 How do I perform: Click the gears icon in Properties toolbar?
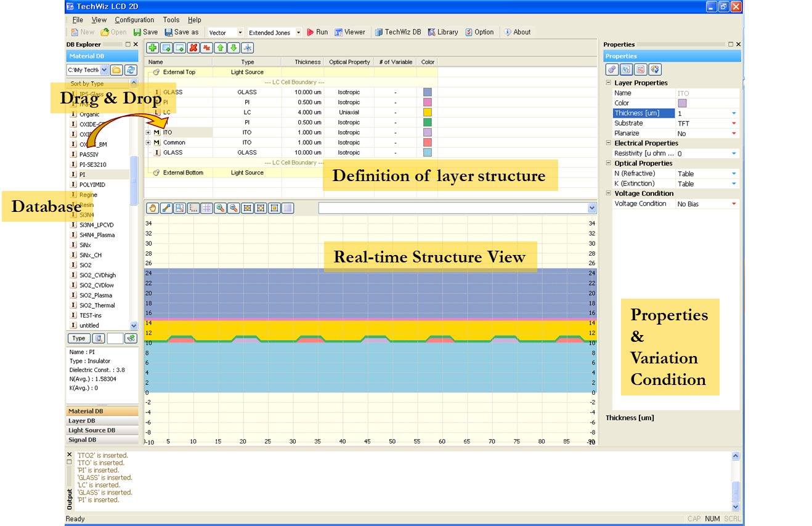612,70
